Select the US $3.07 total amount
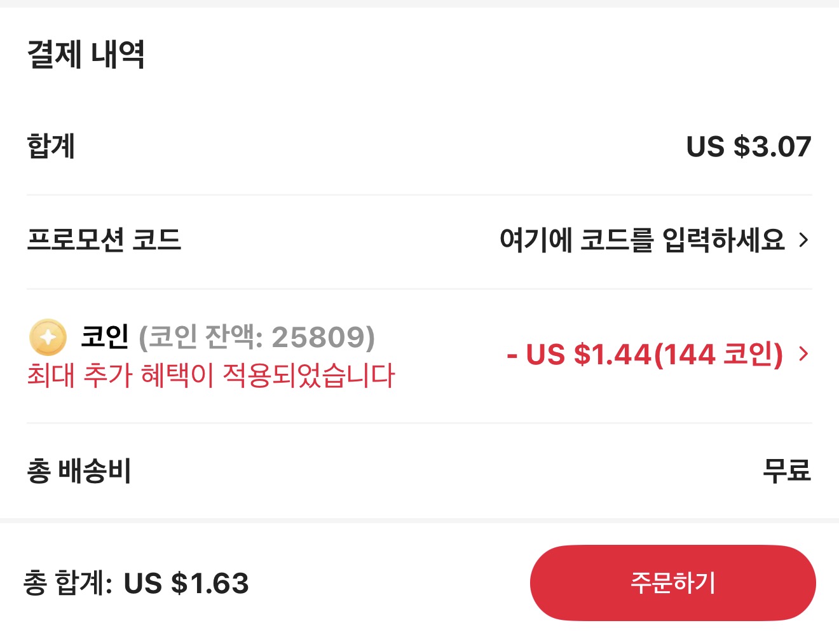Viewport: 839px width, 644px height. click(x=749, y=146)
